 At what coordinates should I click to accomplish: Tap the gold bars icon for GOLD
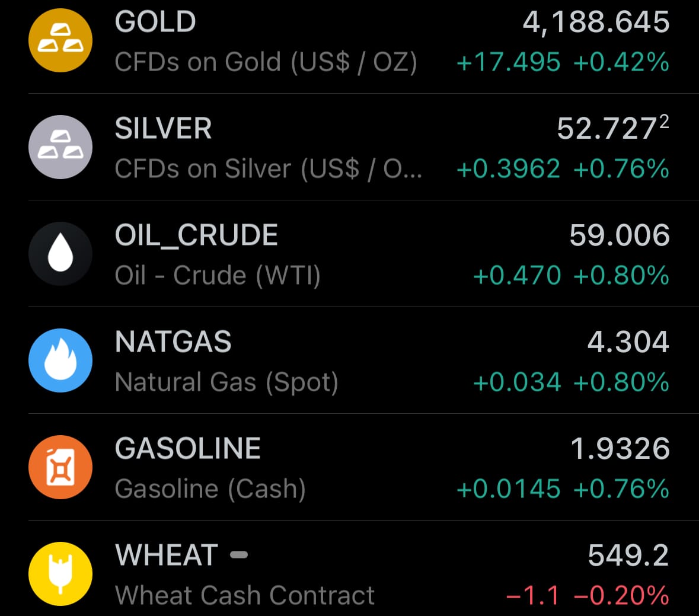[60, 40]
